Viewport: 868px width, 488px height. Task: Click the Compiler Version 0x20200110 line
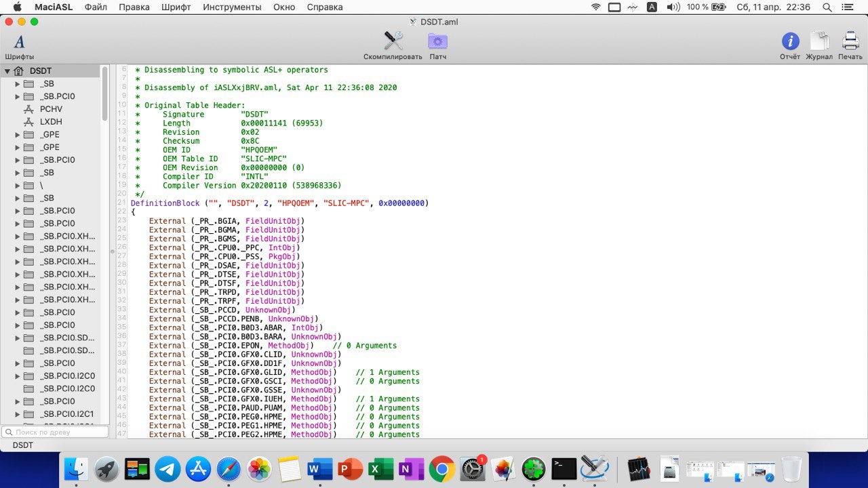(238, 186)
